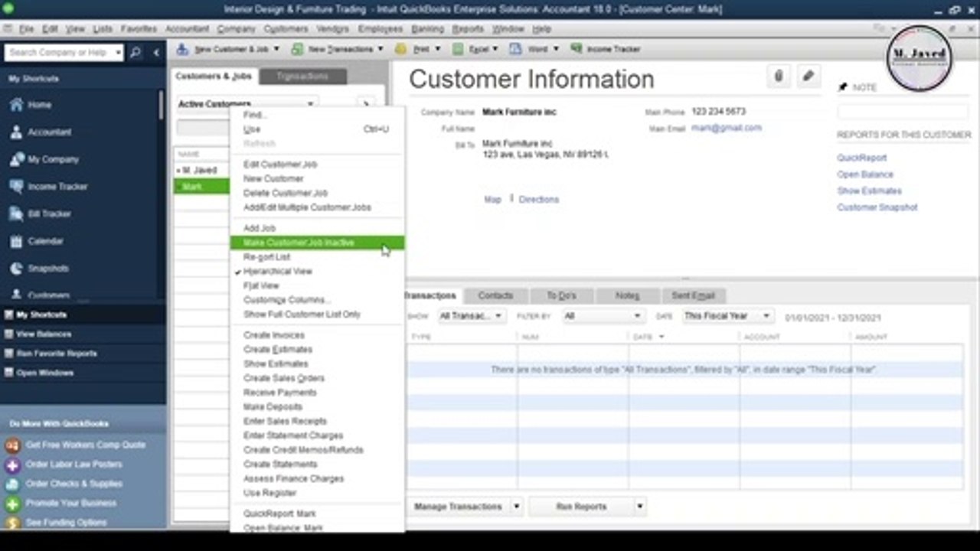Image resolution: width=980 pixels, height=551 pixels.
Task: Select Run Favorite Reports in sidebar
Action: coord(57,354)
